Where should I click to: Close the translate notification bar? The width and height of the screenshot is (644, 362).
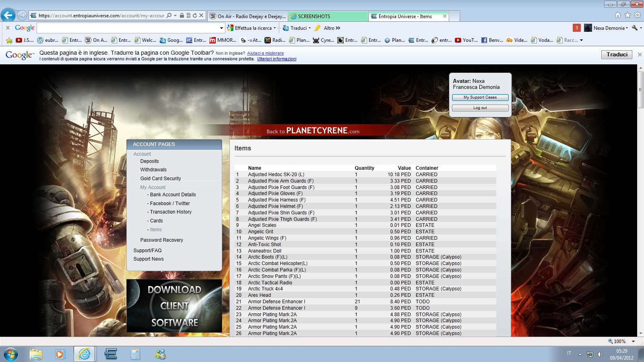coord(640,54)
